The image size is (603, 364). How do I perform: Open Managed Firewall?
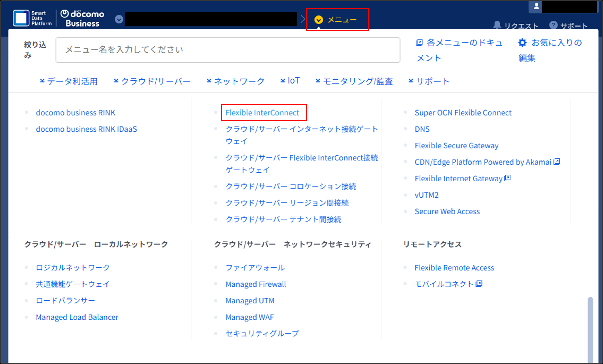[x=256, y=284]
